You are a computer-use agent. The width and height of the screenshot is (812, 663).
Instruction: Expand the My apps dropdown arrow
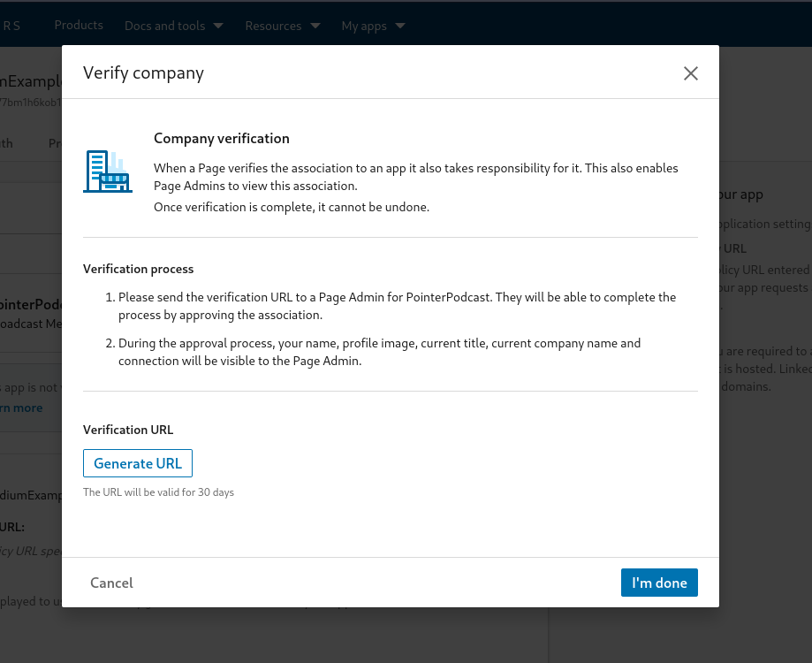point(400,26)
